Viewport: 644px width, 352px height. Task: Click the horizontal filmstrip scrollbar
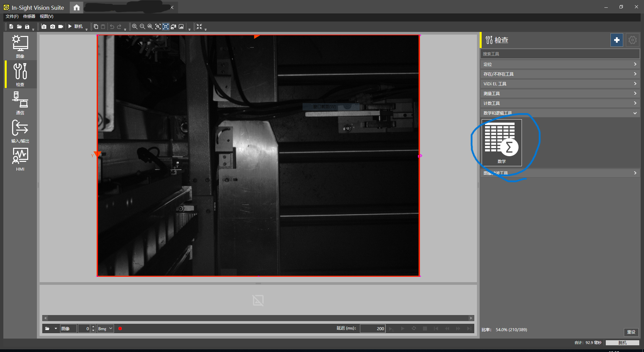(258, 318)
